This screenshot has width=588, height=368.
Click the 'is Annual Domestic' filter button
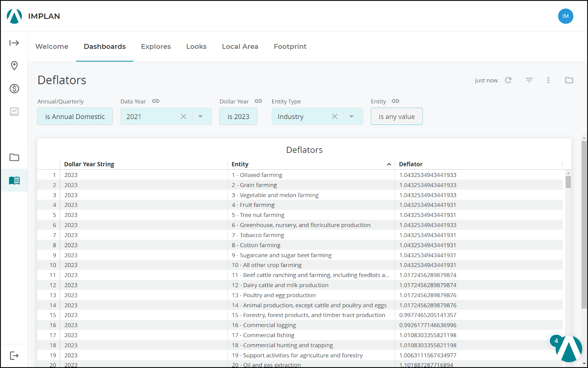[x=75, y=116]
